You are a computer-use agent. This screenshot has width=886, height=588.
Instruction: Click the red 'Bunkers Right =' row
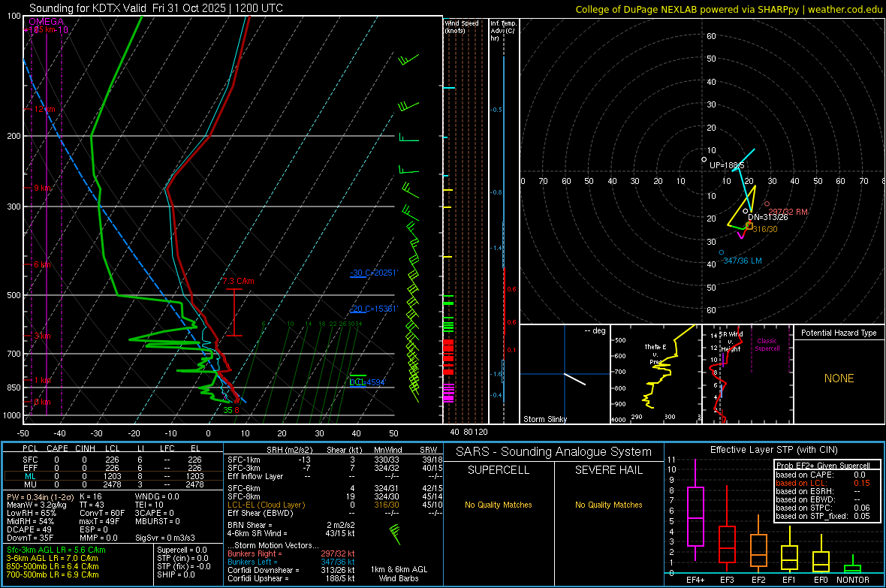pyautogui.click(x=291, y=553)
